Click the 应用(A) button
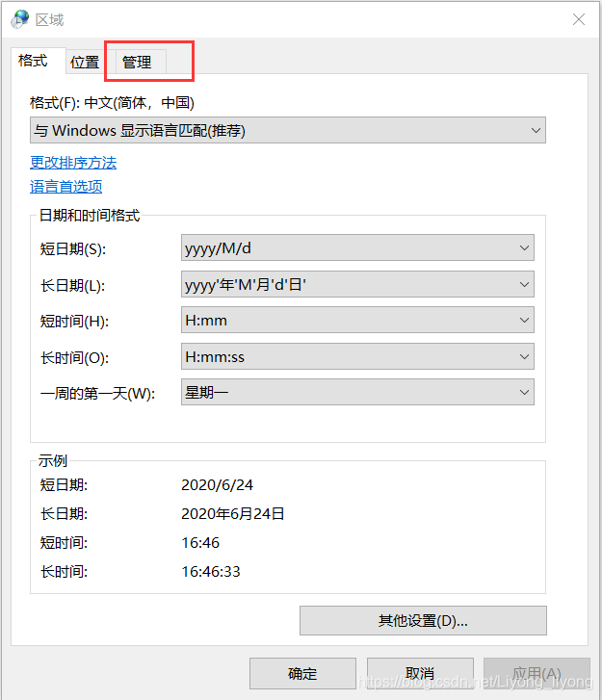This screenshot has height=700, width=602. click(537, 673)
